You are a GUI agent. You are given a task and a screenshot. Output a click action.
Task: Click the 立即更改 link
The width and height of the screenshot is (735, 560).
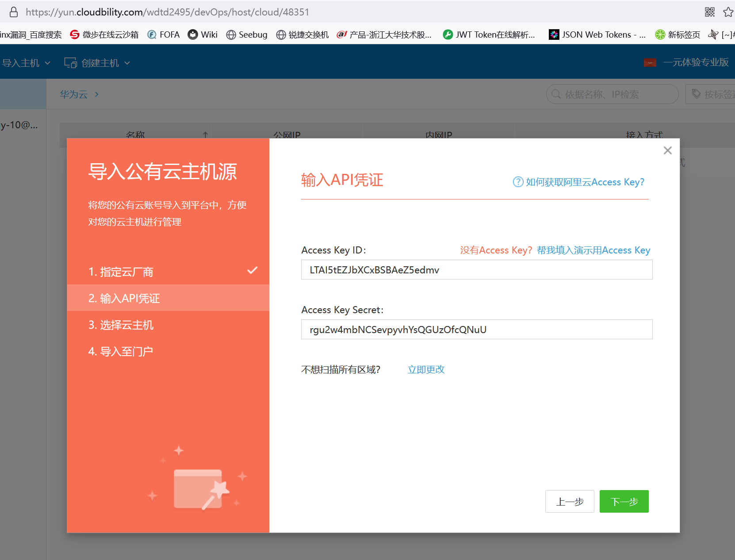pos(426,369)
